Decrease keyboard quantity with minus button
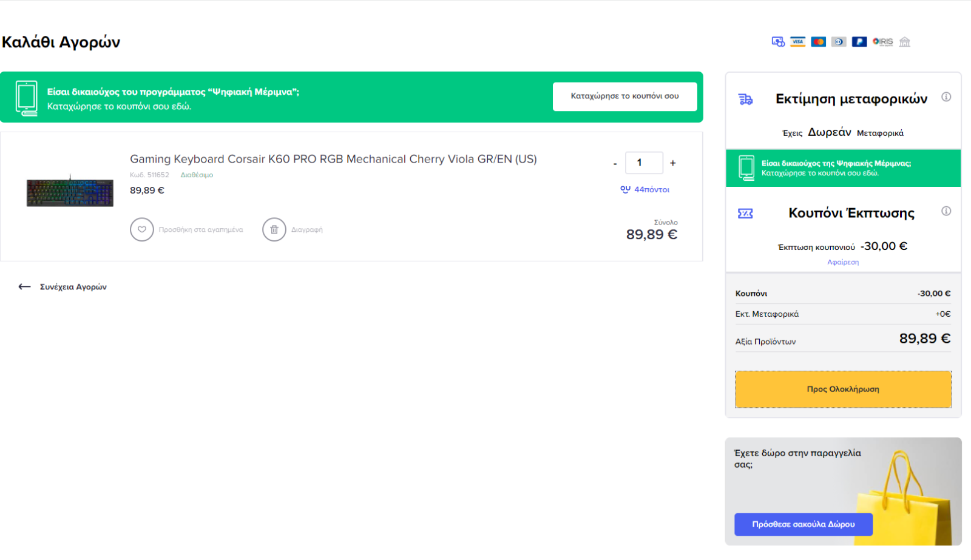This screenshot has height=560, width=971. (615, 163)
